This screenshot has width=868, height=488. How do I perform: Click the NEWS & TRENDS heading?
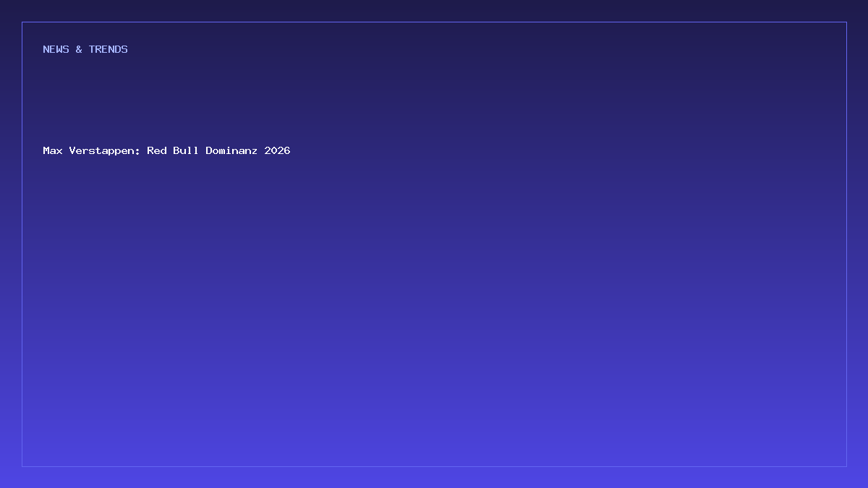coord(85,49)
